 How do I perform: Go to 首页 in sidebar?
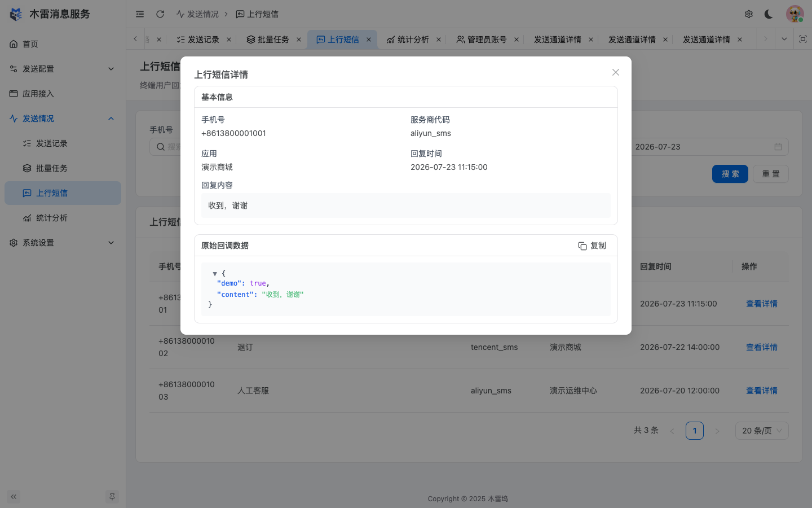pyautogui.click(x=63, y=44)
